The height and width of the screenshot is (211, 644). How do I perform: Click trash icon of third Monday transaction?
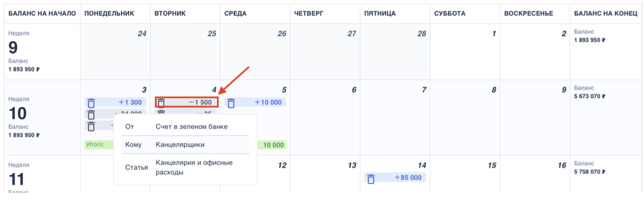pyautogui.click(x=91, y=126)
